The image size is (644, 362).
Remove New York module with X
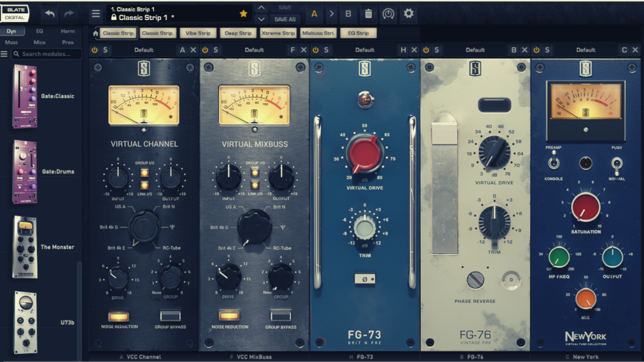point(635,50)
